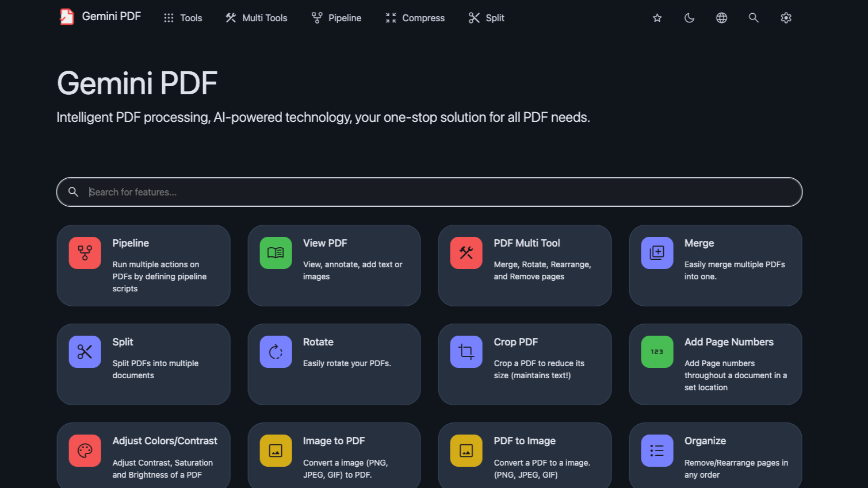868x488 pixels.
Task: Navigate to Compress in the top bar
Action: pos(415,18)
